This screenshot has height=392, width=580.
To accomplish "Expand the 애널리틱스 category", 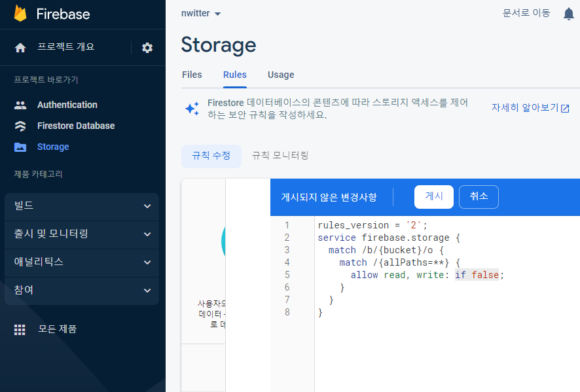I will [82, 262].
